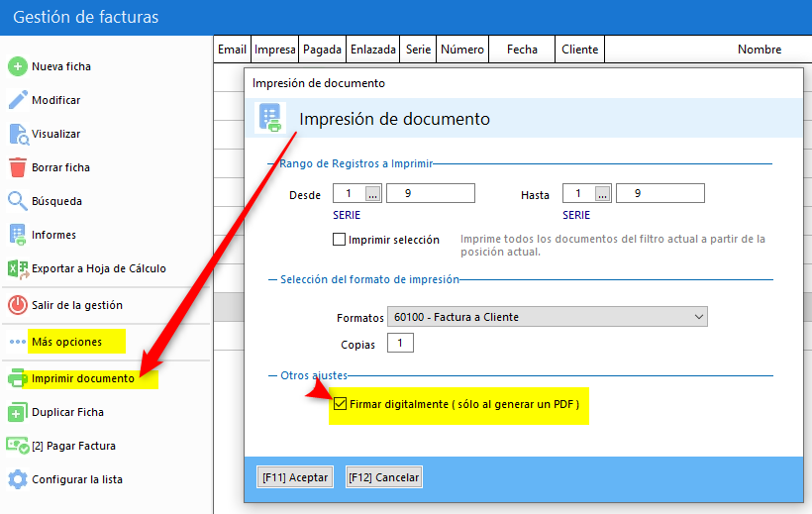Open Hasta serie lookup button
812x514 pixels.
pos(602,194)
